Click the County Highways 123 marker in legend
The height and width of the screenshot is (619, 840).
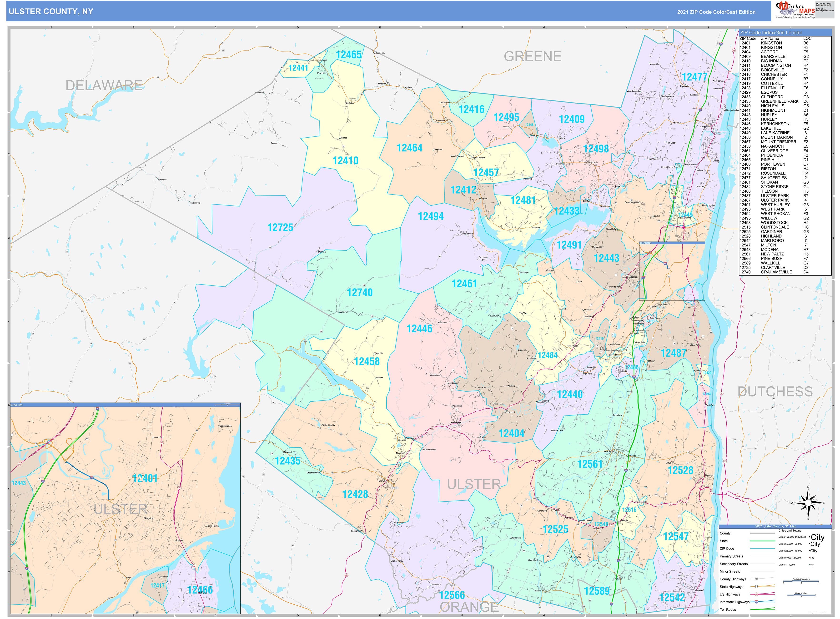click(x=756, y=579)
